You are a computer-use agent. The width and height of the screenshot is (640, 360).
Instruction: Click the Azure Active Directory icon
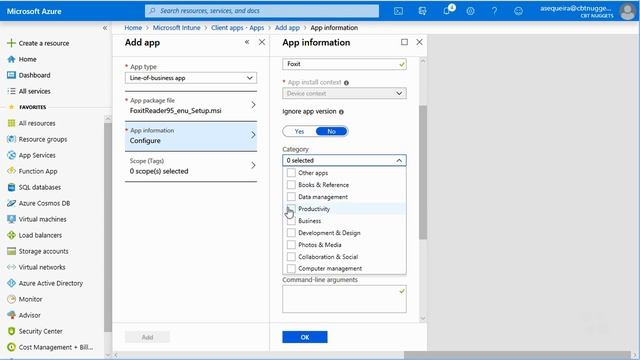coord(11,283)
